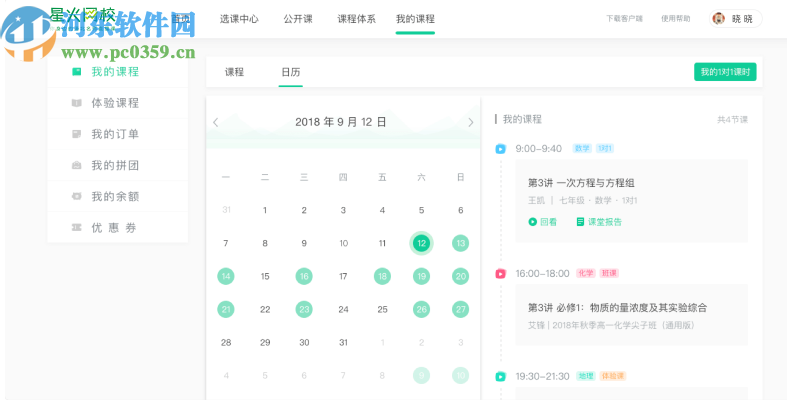The image size is (787, 418).
Task: Select calendar day 15
Action: coord(265,276)
